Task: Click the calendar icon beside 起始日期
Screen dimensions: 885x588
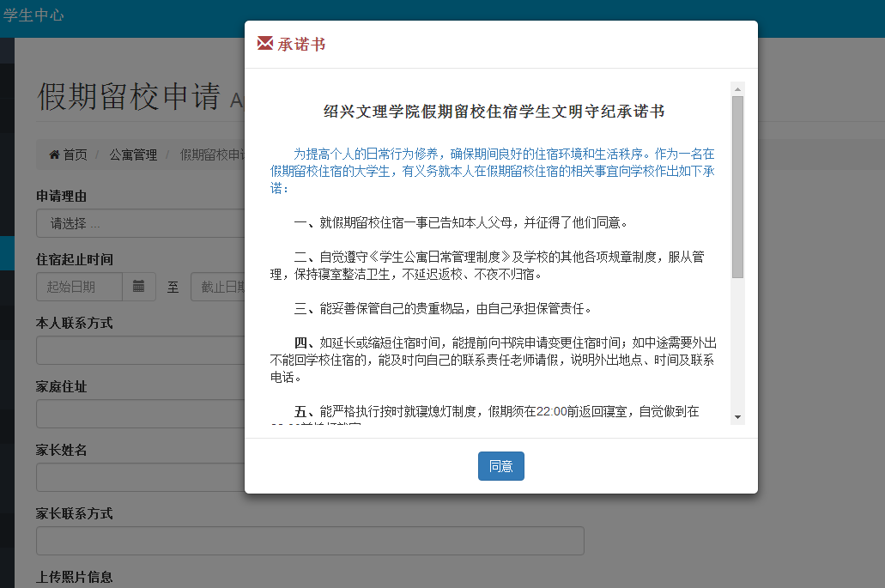Action: pos(139,287)
